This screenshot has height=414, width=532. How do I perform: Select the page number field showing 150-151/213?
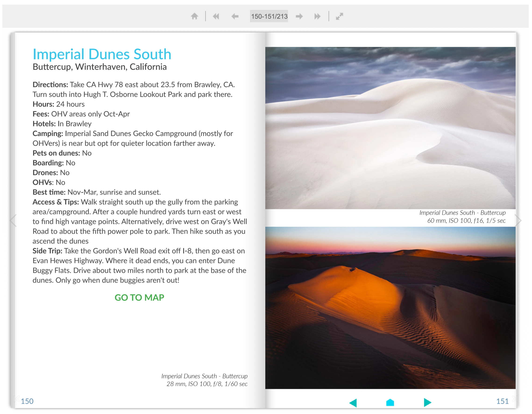point(269,16)
